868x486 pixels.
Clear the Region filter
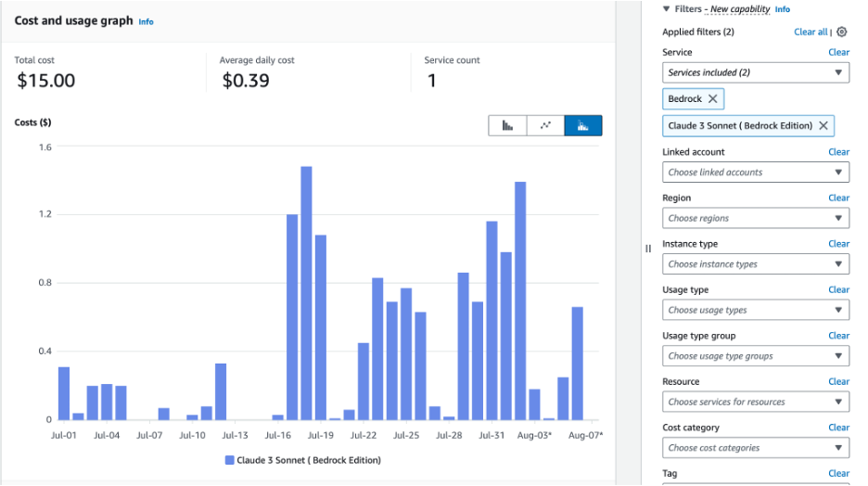[x=838, y=198]
